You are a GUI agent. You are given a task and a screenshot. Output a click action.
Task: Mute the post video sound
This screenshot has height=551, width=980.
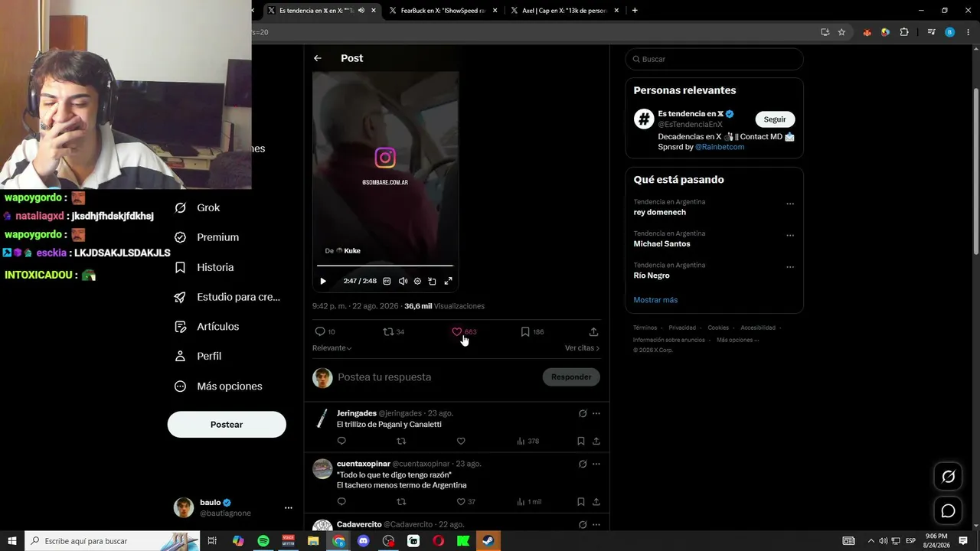(x=403, y=281)
